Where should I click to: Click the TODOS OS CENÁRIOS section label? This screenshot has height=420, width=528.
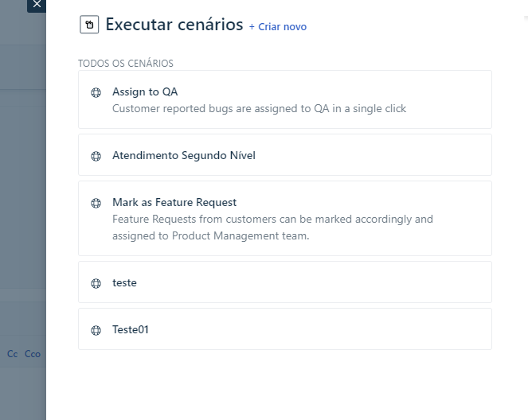(125, 63)
